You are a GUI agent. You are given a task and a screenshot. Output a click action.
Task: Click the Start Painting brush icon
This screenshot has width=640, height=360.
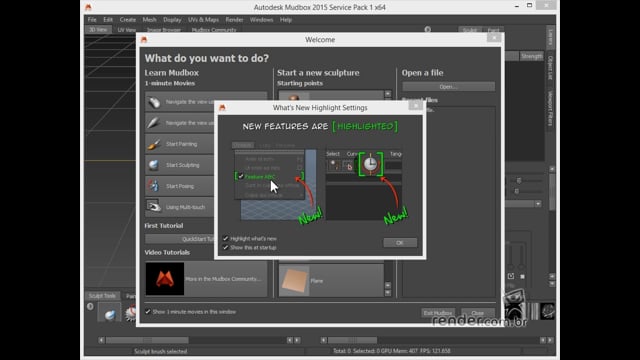coord(154,144)
